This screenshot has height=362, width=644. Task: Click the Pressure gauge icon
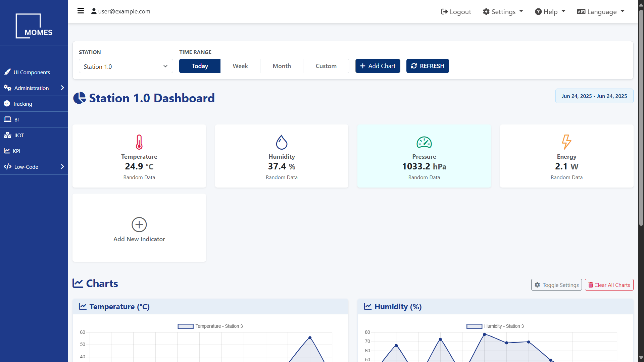424,142
